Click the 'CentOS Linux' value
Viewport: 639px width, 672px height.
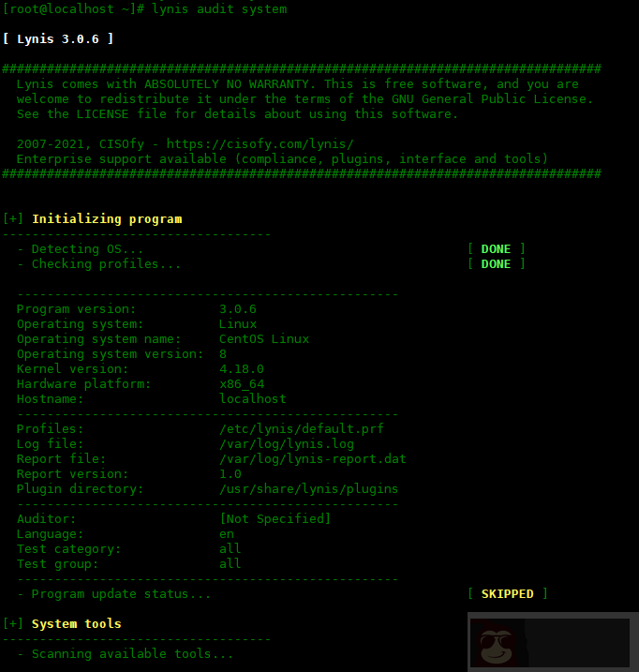click(264, 339)
